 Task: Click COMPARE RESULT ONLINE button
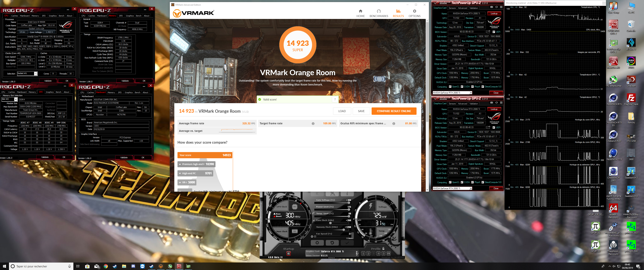coord(394,111)
